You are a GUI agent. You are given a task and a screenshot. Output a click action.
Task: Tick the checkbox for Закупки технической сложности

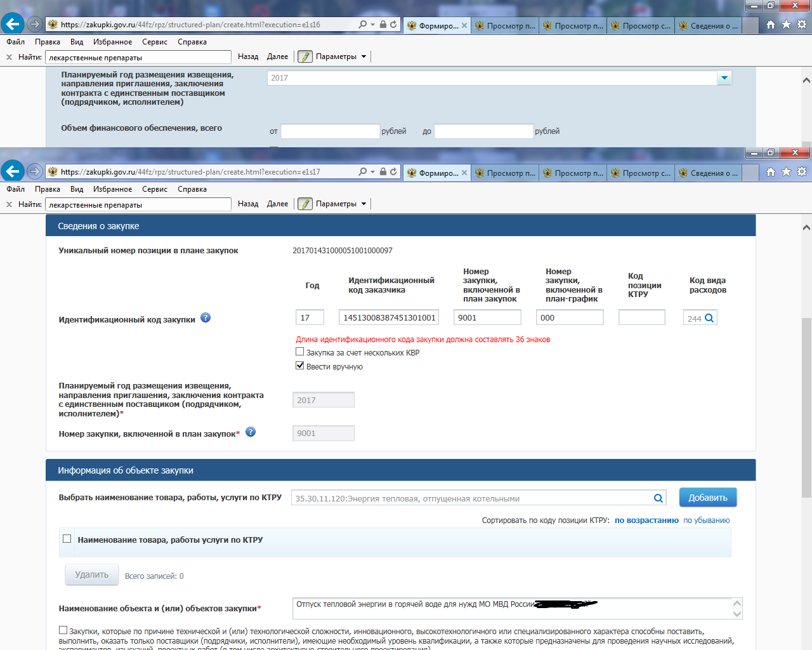coord(63,630)
